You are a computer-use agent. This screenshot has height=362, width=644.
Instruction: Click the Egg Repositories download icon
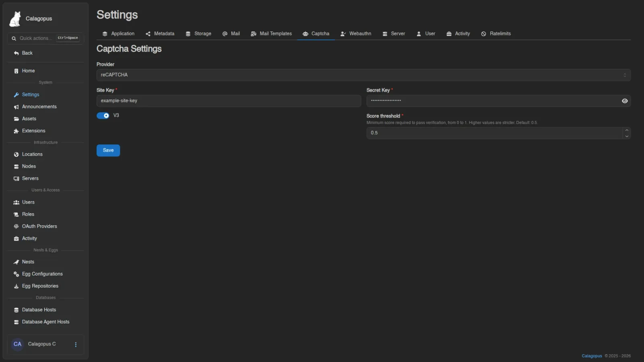tap(16, 286)
